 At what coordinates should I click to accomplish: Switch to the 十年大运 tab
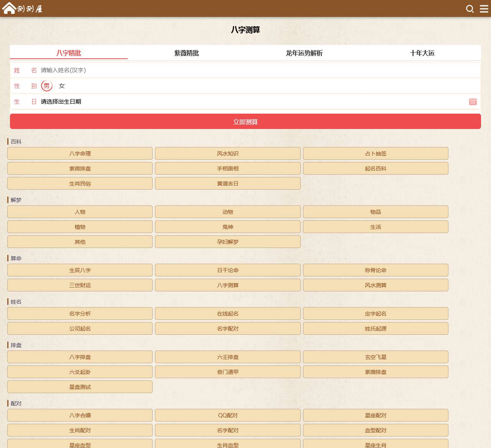coord(422,53)
